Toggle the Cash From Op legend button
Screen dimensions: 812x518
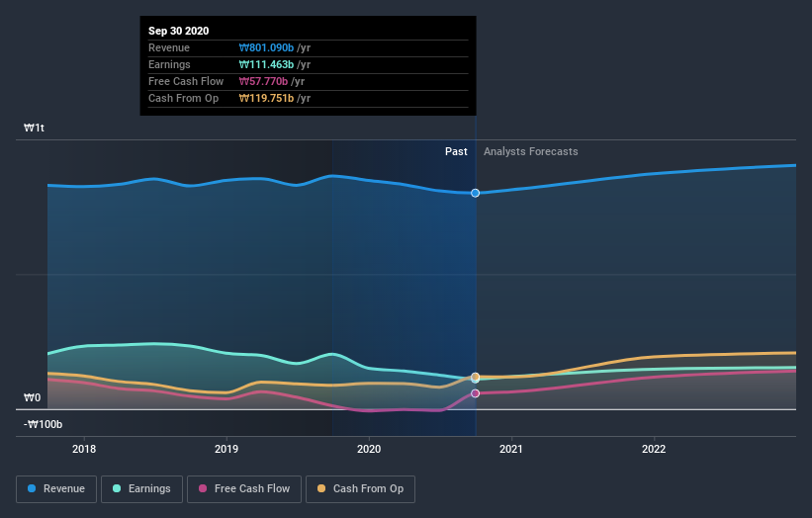(x=360, y=489)
